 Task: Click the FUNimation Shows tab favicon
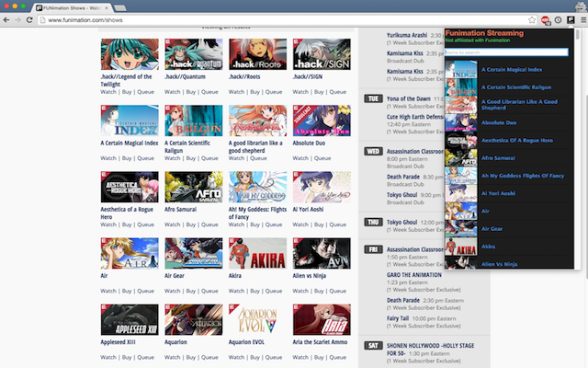[39, 7]
